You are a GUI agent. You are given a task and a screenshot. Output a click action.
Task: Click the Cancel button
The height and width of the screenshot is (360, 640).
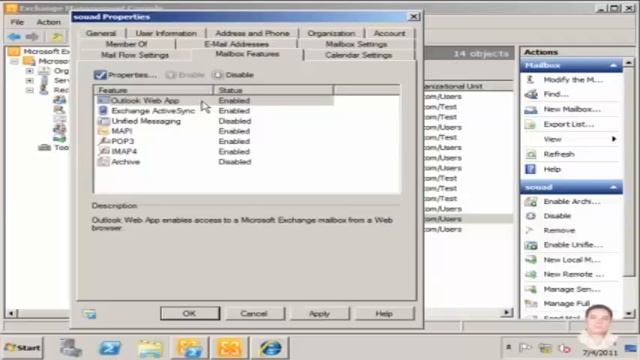(x=254, y=313)
